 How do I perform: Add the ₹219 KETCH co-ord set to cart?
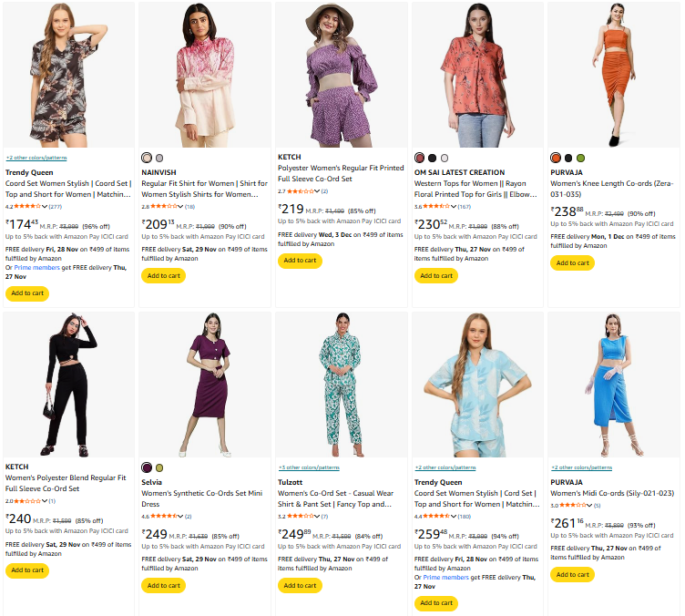point(300,261)
